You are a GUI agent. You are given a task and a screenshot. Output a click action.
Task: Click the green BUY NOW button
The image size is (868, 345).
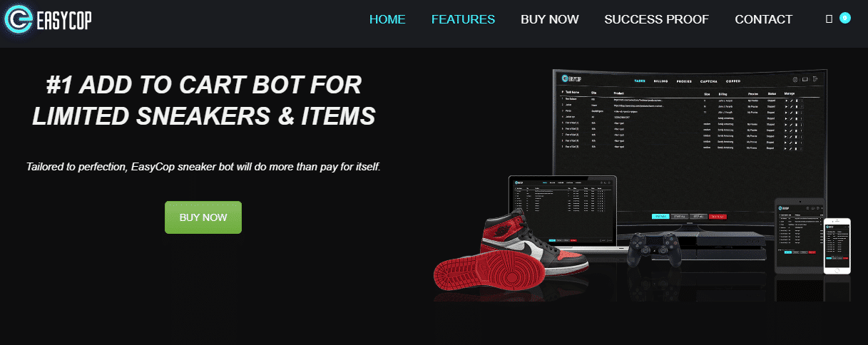pyautogui.click(x=203, y=217)
